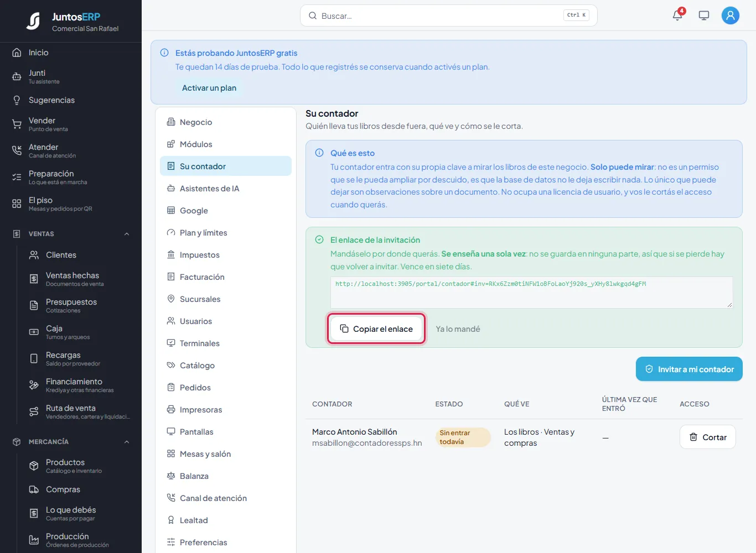Go to Recargas in sidebar
Viewport: 756px width, 553px height.
pos(79,359)
